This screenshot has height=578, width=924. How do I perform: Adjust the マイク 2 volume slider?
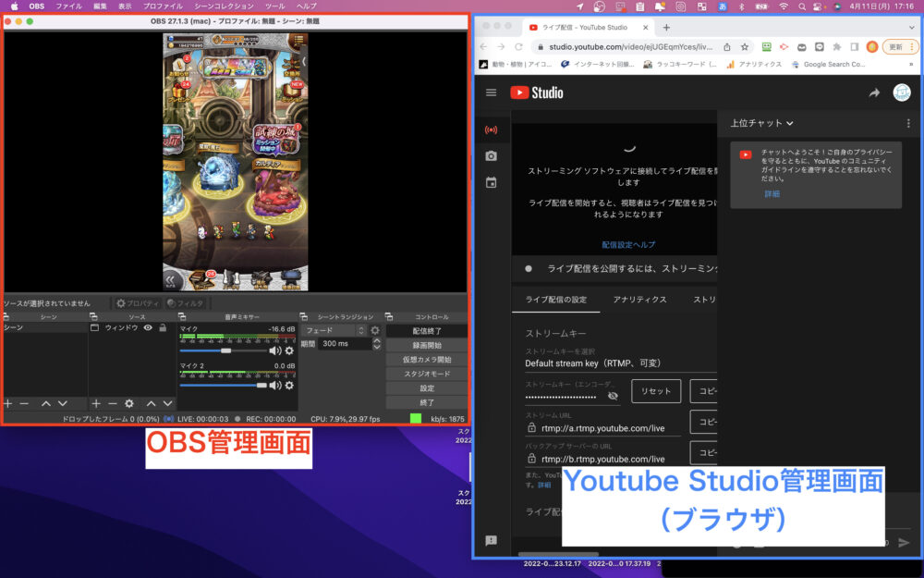click(223, 385)
